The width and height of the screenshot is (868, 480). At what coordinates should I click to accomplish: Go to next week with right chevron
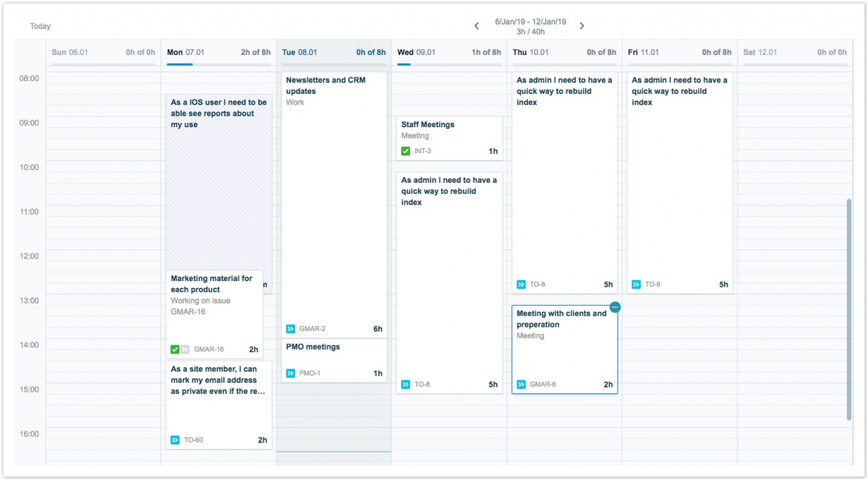[582, 26]
